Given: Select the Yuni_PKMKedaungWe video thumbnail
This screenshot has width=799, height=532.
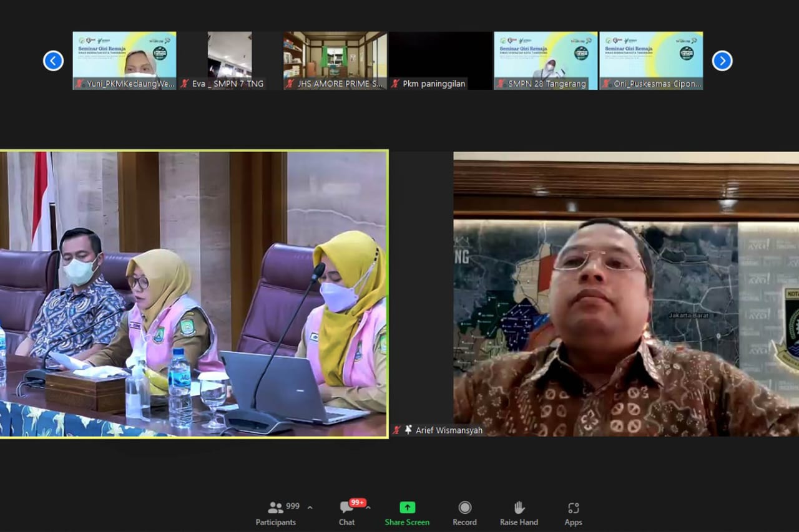Looking at the screenshot, I should [x=124, y=56].
